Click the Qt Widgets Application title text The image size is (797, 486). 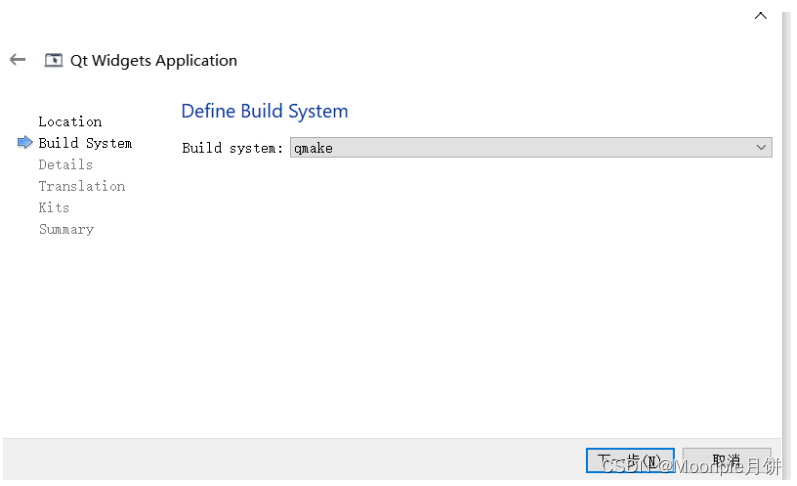coord(154,60)
